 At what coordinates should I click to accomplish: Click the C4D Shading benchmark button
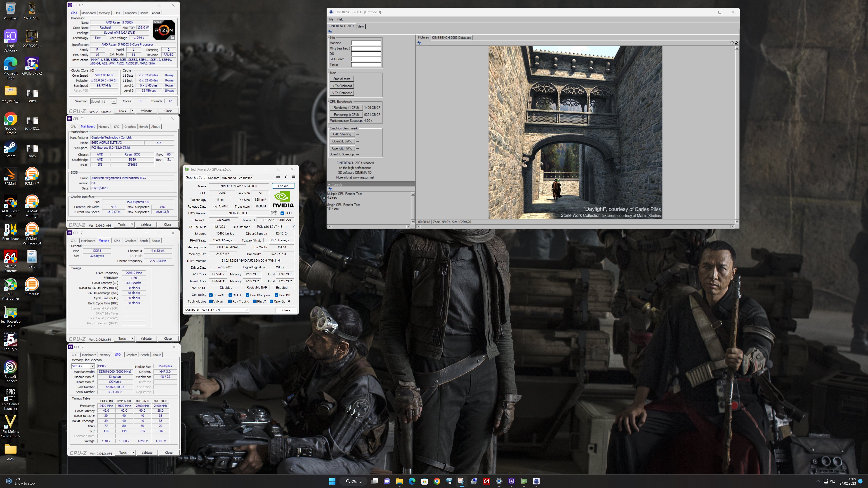(342, 134)
